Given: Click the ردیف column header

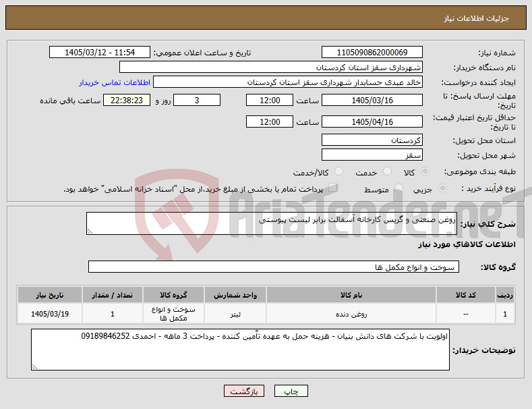Looking at the screenshot, I should click(505, 295).
